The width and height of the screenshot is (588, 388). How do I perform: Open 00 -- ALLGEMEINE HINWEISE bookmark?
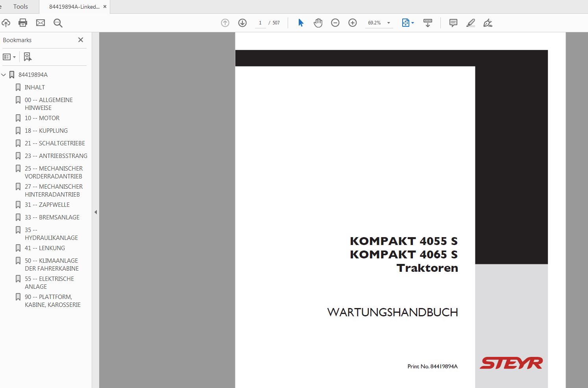[x=49, y=104]
